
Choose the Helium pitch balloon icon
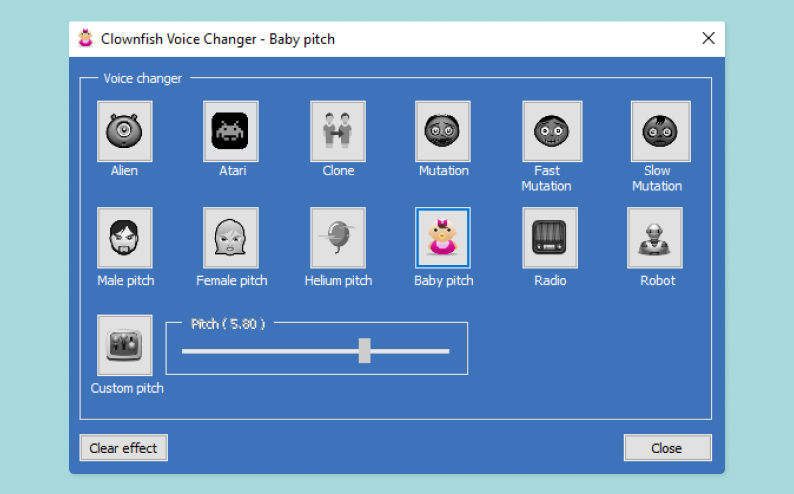(338, 238)
